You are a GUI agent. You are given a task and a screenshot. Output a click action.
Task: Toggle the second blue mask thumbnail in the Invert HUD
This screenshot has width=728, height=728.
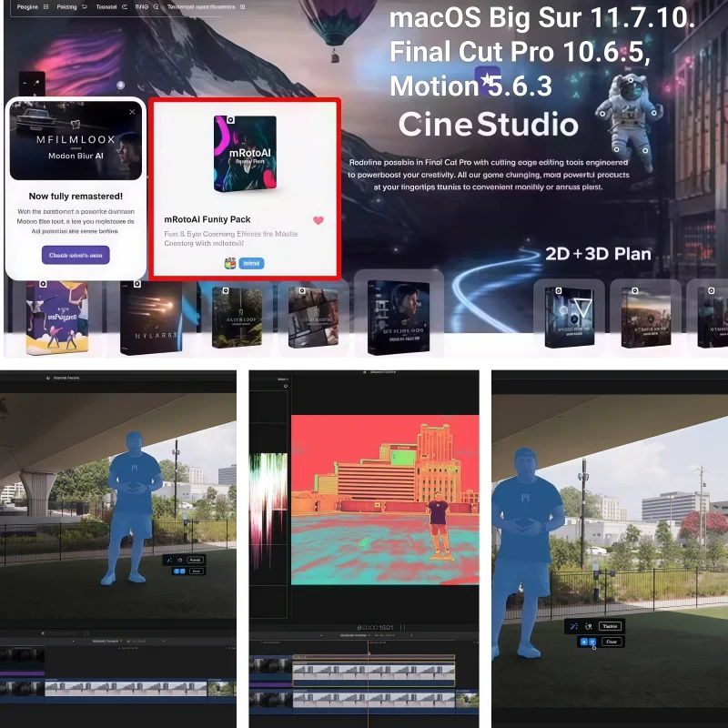click(183, 571)
